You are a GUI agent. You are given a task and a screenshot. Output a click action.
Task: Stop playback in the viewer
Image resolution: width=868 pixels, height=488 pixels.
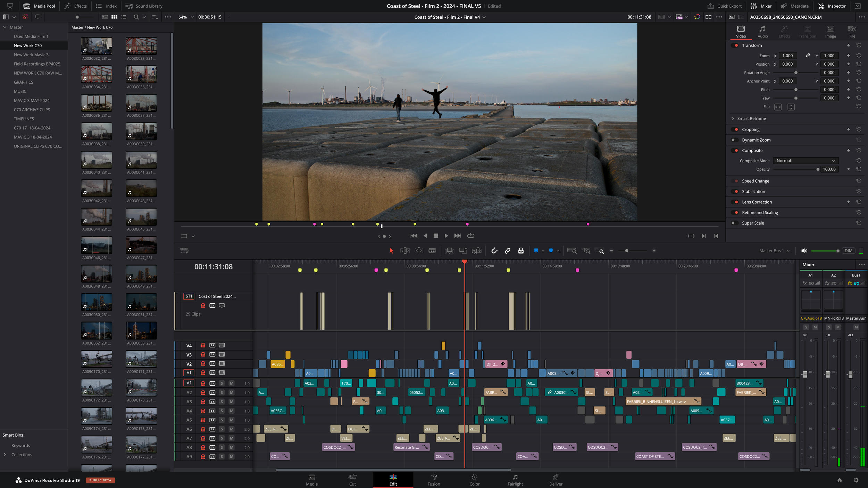tap(436, 236)
